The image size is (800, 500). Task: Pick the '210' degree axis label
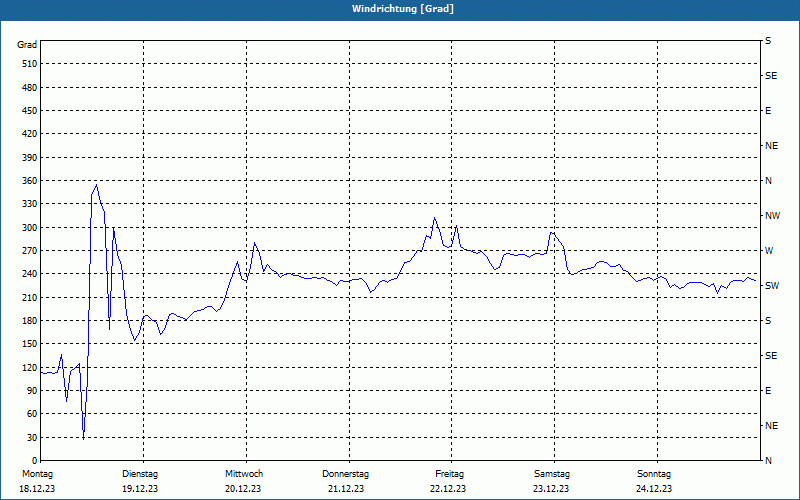coord(30,297)
